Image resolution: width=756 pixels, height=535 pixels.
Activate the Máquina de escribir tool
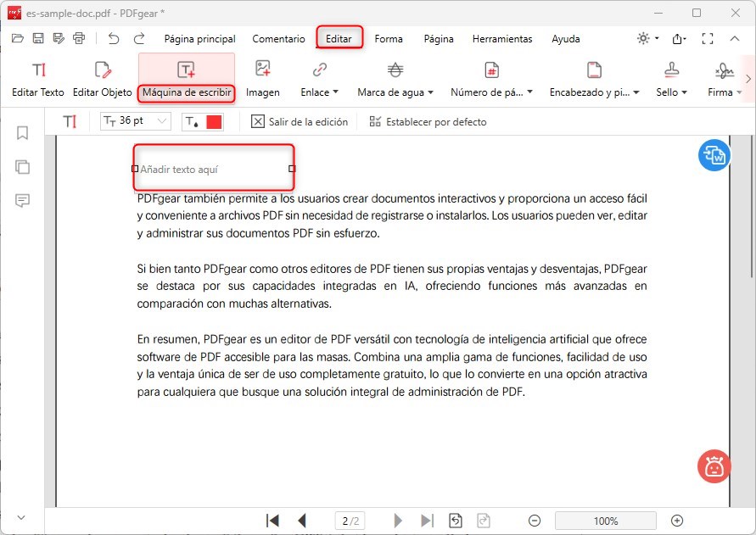(x=187, y=79)
